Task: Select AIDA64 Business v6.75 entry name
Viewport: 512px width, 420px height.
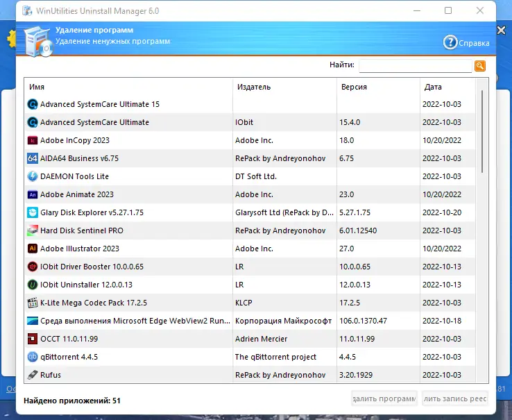Action: 79,158
